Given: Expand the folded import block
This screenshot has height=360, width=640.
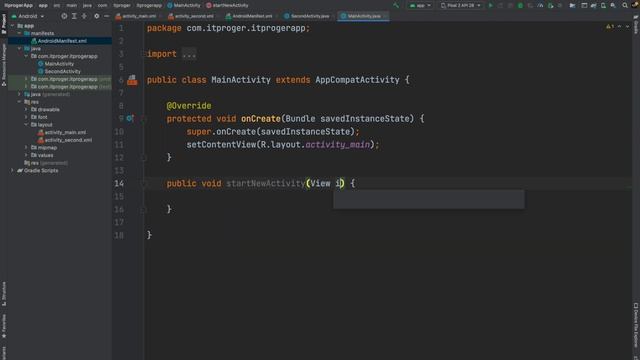Looking at the screenshot, I should tap(189, 54).
